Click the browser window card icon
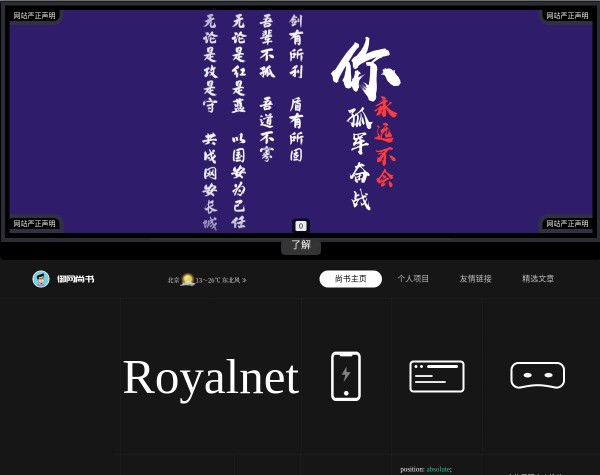The width and height of the screenshot is (600, 475). coord(437,376)
